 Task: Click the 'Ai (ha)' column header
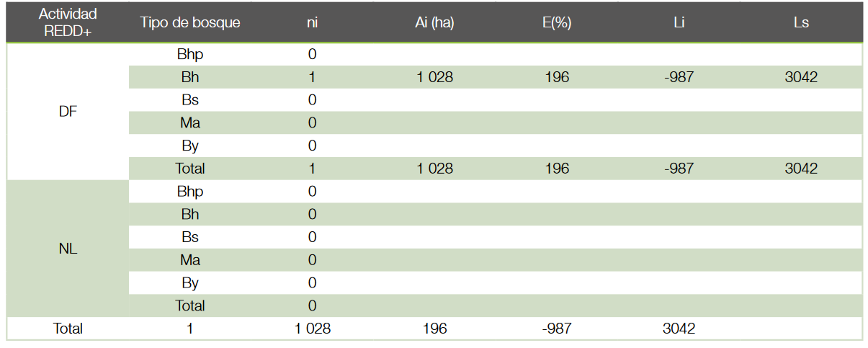click(x=434, y=22)
